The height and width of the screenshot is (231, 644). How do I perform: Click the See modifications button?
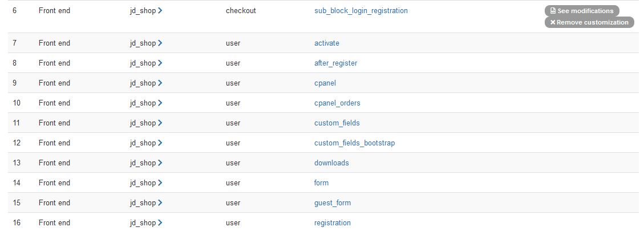click(581, 11)
